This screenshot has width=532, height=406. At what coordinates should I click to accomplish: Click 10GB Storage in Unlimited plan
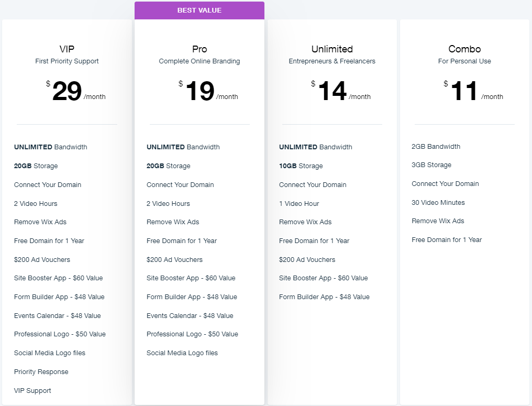[301, 166]
